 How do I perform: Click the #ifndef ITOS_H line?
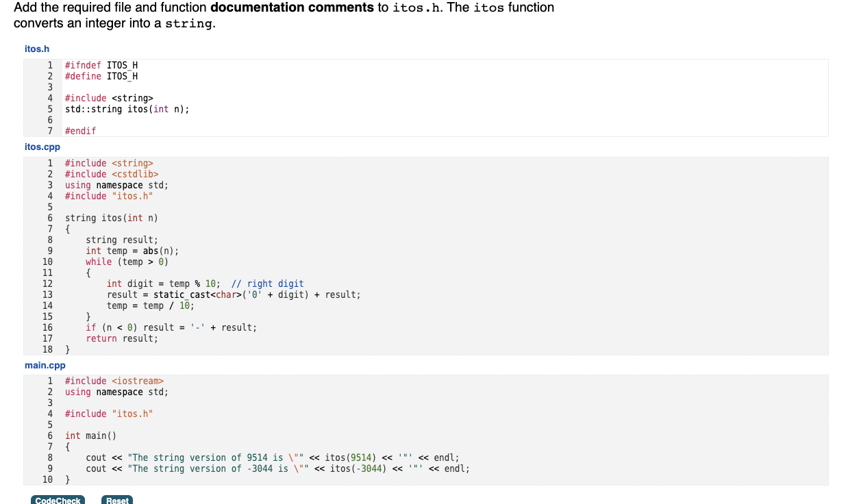100,65
